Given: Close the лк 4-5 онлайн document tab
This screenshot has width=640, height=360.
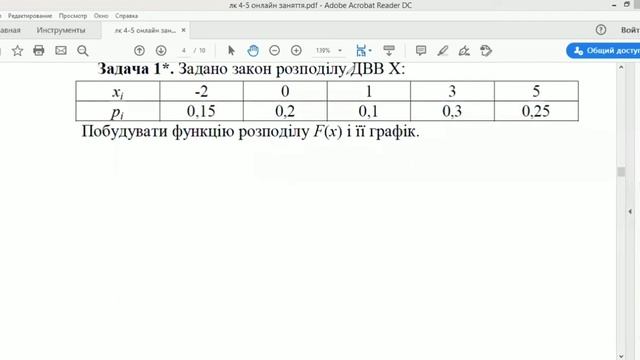Looking at the screenshot, I should 183,30.
